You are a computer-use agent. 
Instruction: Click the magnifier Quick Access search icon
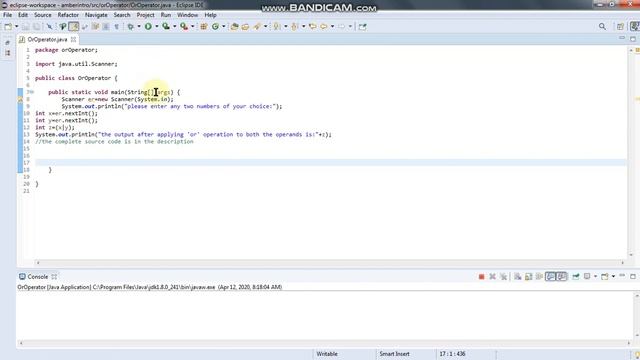pos(602,27)
